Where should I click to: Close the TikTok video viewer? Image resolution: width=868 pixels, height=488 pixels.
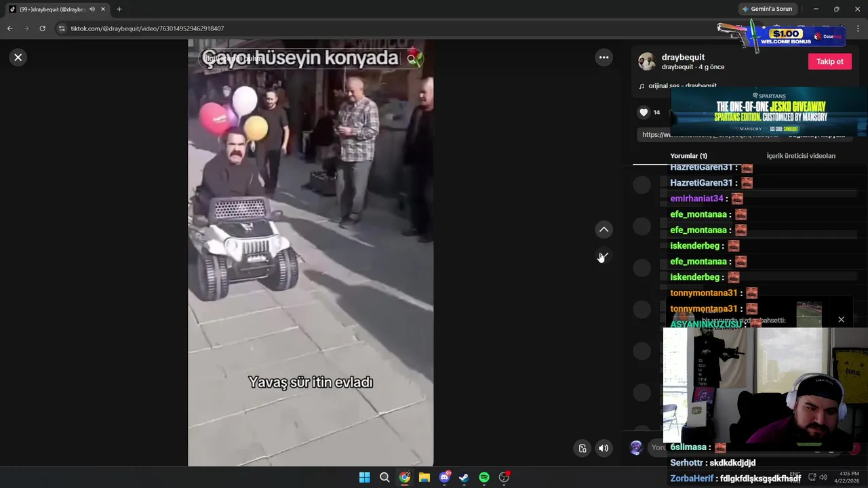[x=18, y=58]
